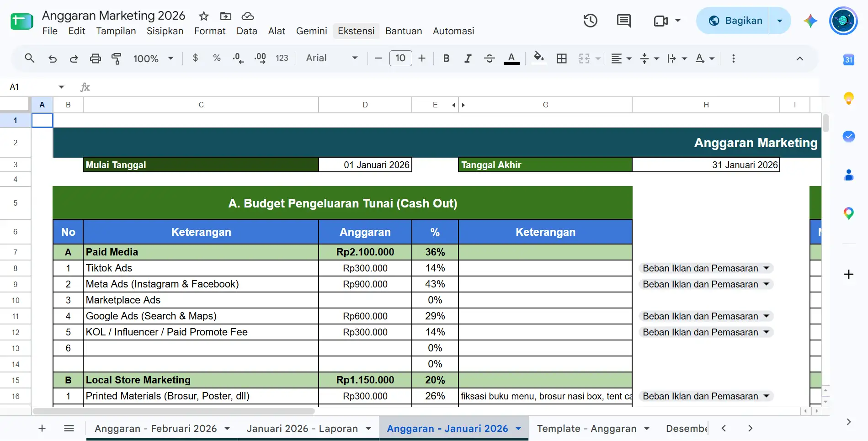Open the Format menu

[x=210, y=31]
